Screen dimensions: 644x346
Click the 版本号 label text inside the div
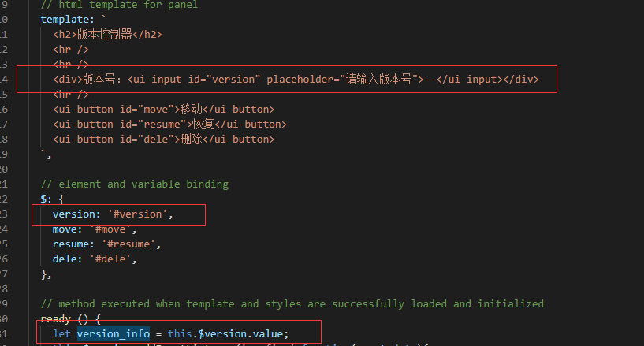click(x=95, y=80)
